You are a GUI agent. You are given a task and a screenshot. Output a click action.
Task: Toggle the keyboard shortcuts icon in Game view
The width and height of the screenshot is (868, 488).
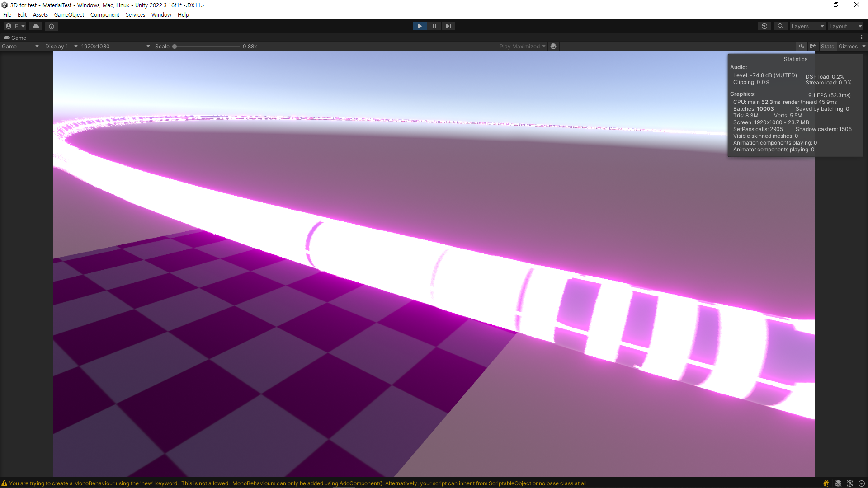point(813,46)
